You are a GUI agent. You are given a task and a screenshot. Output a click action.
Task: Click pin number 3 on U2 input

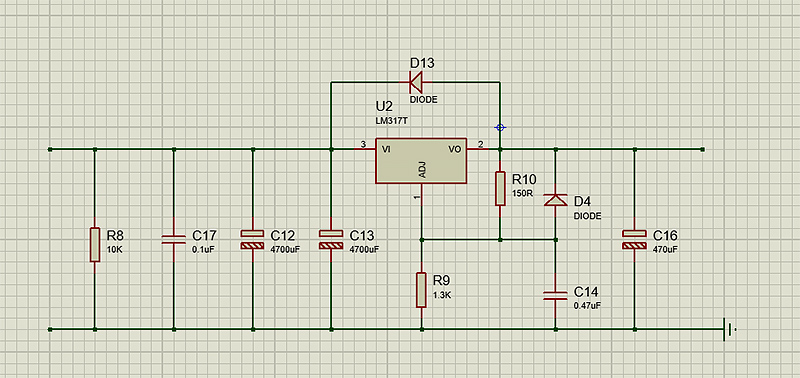click(x=363, y=144)
